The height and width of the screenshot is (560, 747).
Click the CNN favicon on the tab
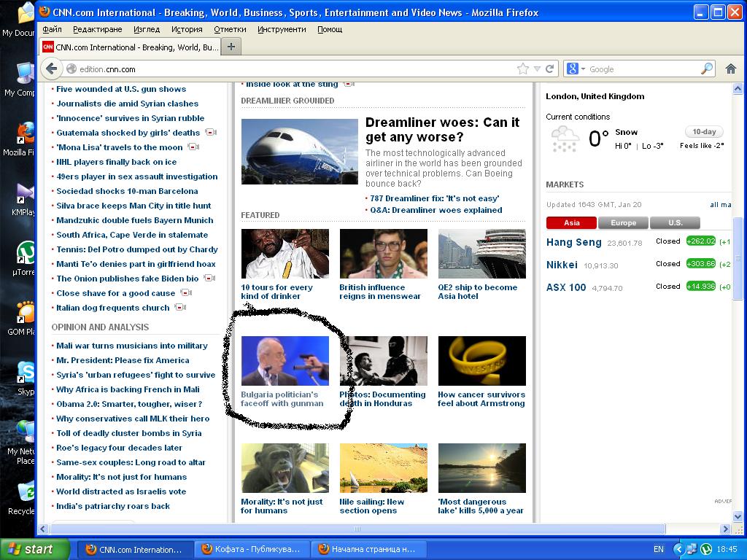(x=47, y=47)
